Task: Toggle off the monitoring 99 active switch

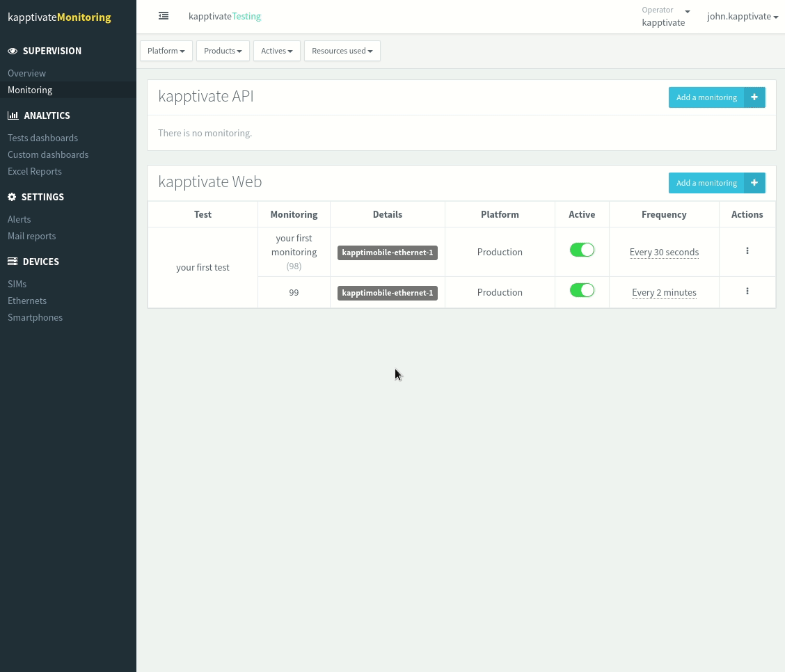Action: point(582,291)
